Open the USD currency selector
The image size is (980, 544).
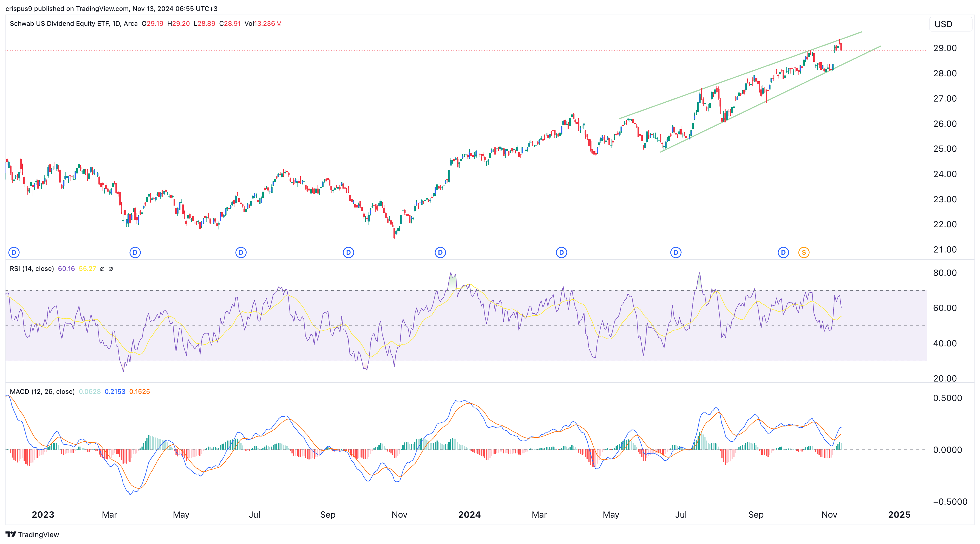950,24
